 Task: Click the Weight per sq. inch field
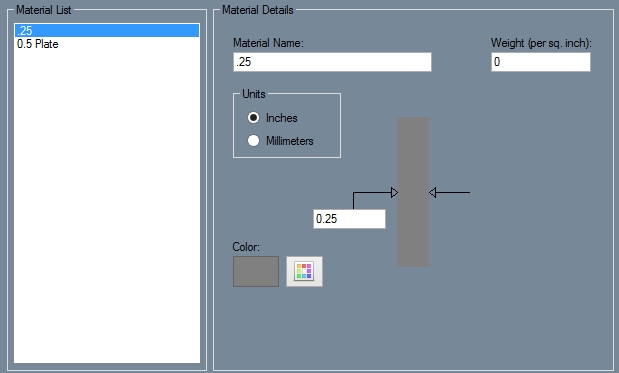pyautogui.click(x=540, y=62)
